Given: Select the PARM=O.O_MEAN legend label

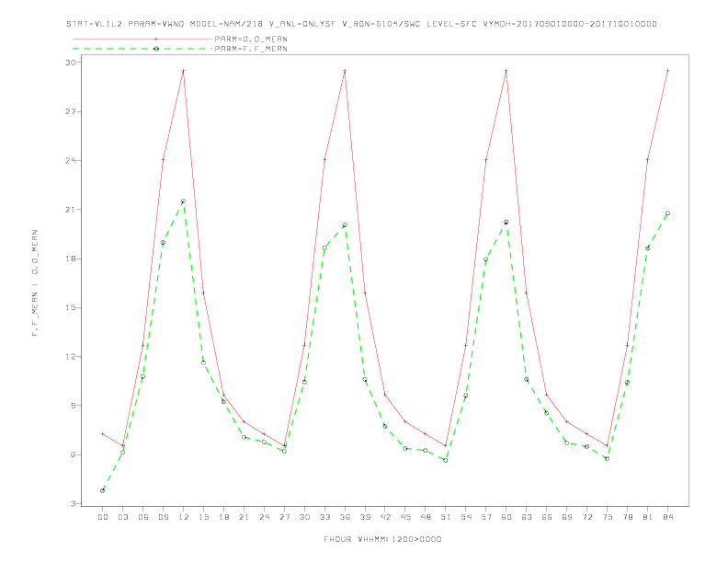Looking at the screenshot, I should coord(251,39).
